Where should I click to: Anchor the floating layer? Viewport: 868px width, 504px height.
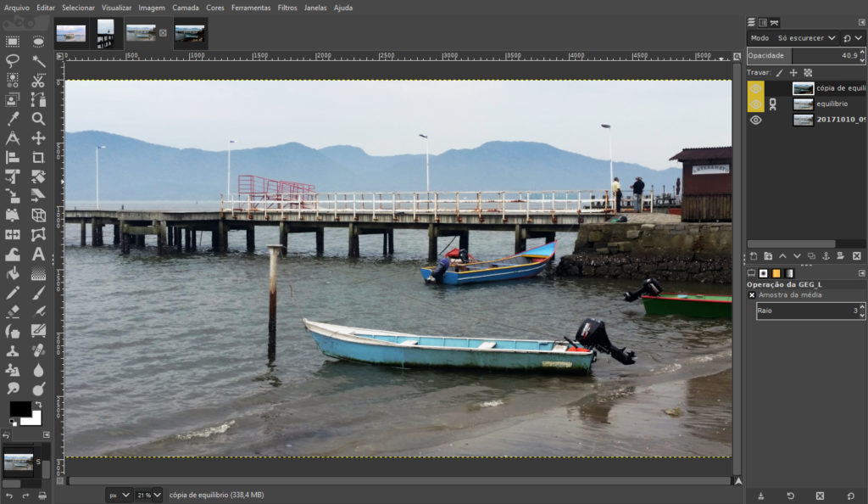click(x=826, y=255)
